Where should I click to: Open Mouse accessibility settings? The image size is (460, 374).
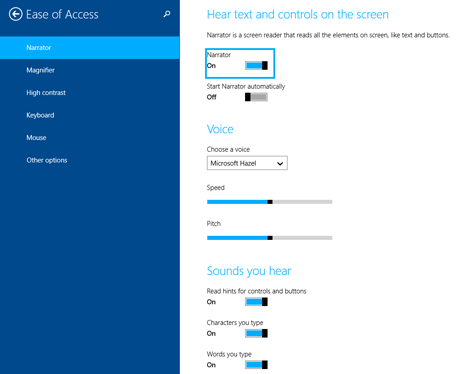point(90,138)
